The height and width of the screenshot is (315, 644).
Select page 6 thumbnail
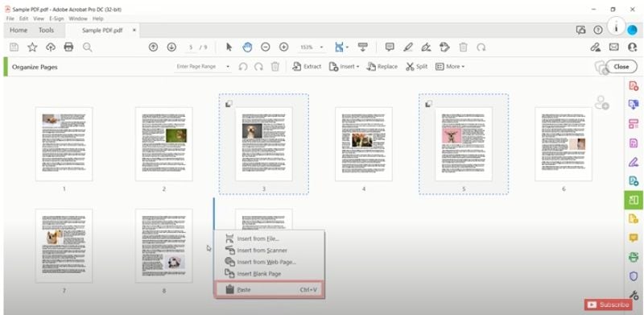(x=563, y=144)
